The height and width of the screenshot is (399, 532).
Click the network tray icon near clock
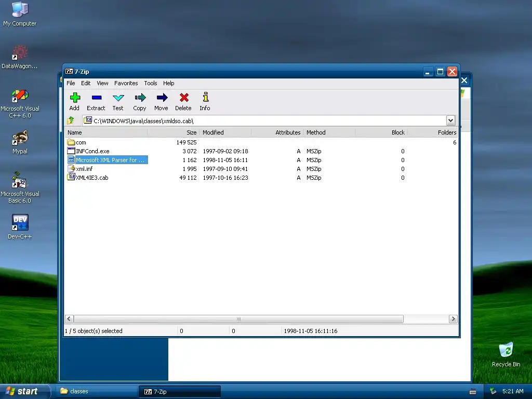click(x=493, y=391)
